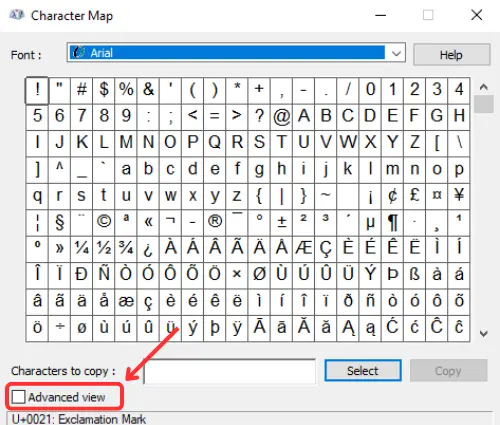Click the greyed-out Copy button
This screenshot has height=425, width=500.
tap(448, 370)
